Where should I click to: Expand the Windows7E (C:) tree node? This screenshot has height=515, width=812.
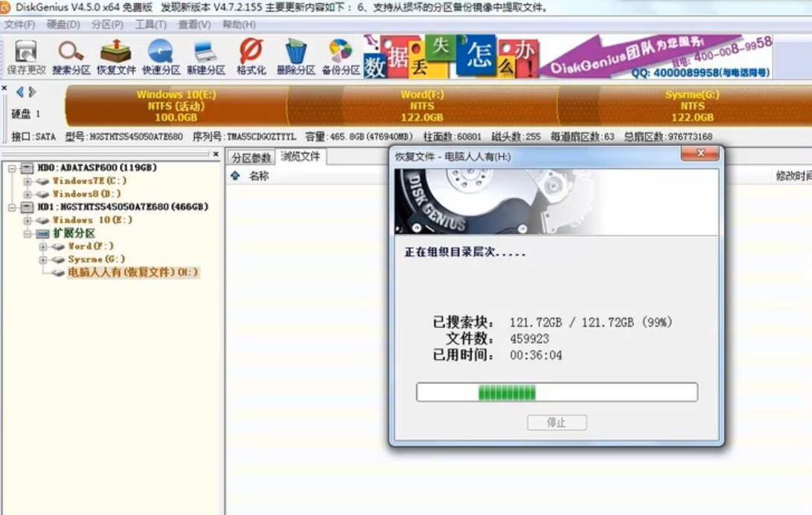coord(27,181)
